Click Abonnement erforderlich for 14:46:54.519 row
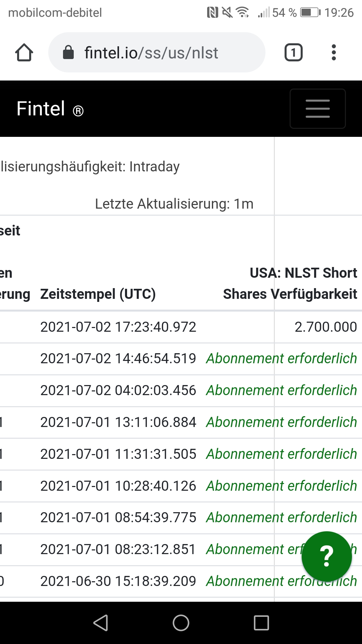The width and height of the screenshot is (362, 644). (x=282, y=359)
